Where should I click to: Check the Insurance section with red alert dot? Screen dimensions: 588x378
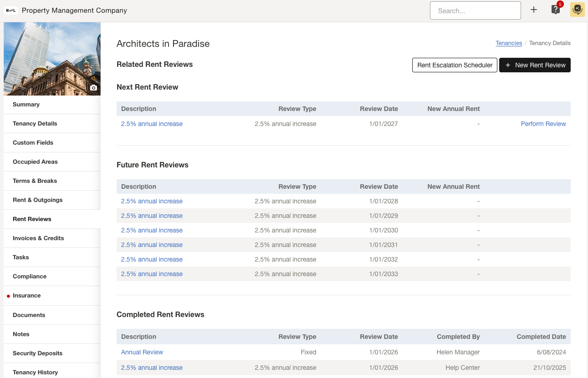(x=26, y=295)
